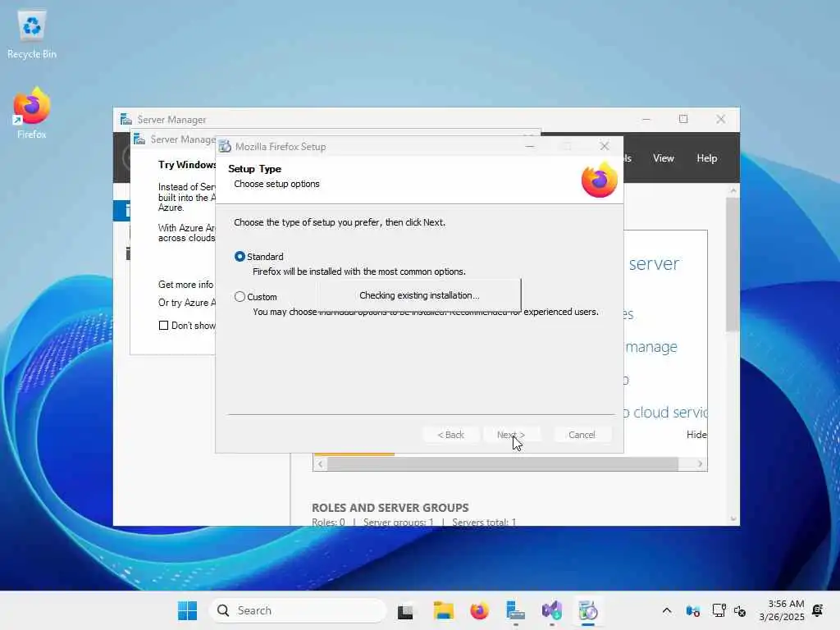Screen dimensions: 840x630
Task: Click the taskbar Search box
Action: (x=298, y=610)
